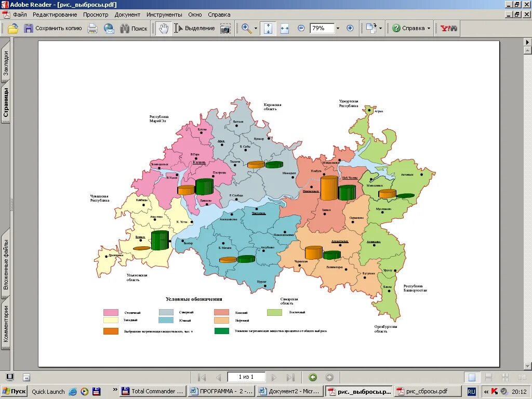The height and width of the screenshot is (399, 532).
Task: Set Fit Page view
Action: 268,29
